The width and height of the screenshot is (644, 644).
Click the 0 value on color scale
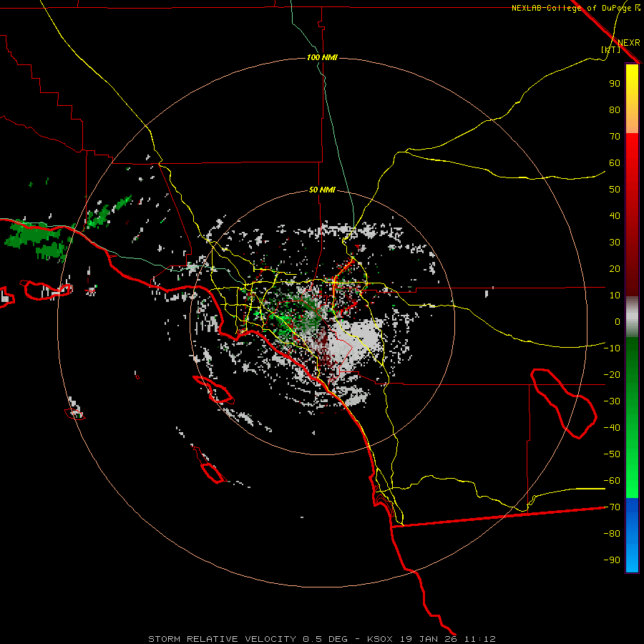coord(618,321)
